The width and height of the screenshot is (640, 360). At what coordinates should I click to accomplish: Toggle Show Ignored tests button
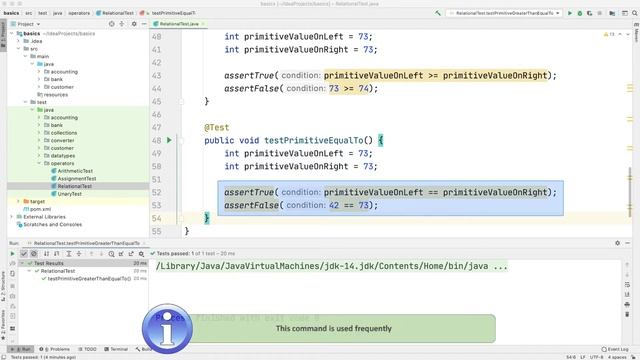34,253
